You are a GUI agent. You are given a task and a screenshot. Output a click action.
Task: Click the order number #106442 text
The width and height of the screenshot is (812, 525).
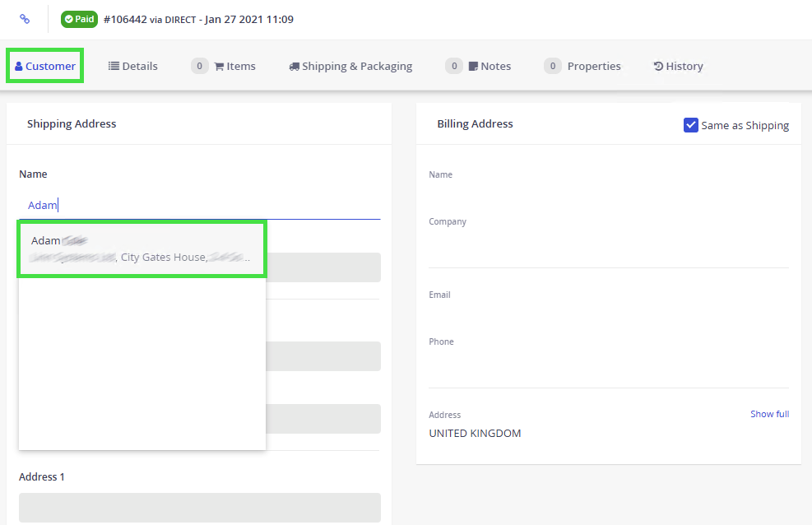(124, 19)
